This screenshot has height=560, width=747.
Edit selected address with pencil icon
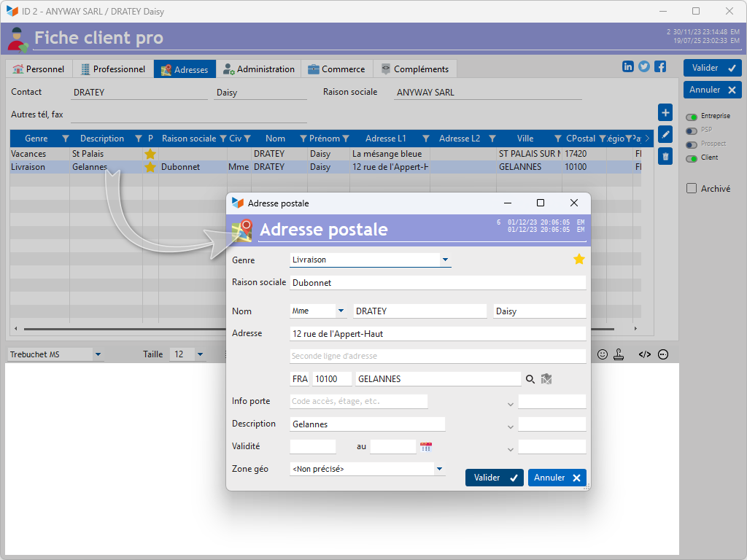pos(665,134)
